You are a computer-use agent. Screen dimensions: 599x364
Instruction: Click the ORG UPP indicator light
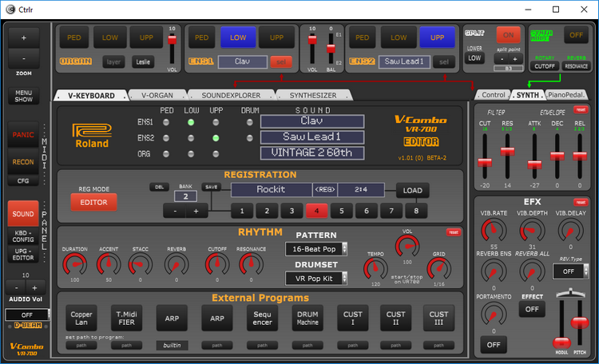[x=216, y=154]
